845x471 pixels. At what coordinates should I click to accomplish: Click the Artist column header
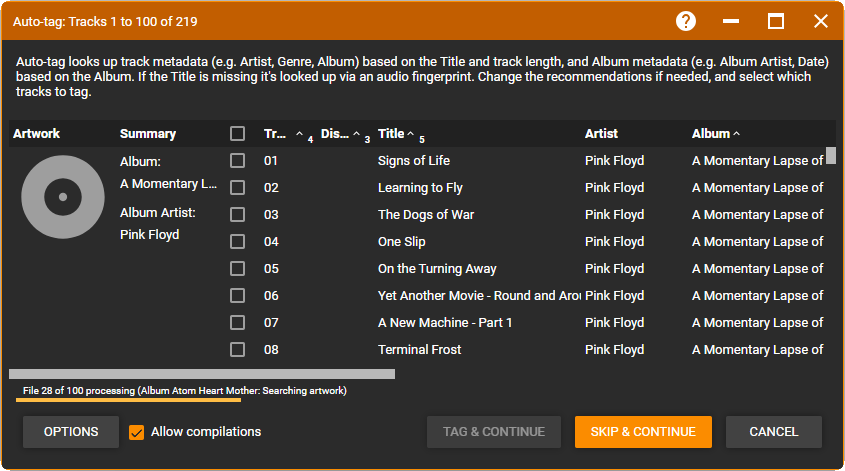(x=601, y=134)
